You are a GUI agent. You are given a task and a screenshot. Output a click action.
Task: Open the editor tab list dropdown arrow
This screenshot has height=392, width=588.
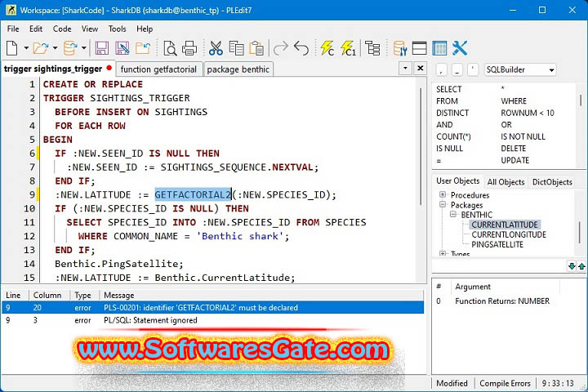point(405,69)
